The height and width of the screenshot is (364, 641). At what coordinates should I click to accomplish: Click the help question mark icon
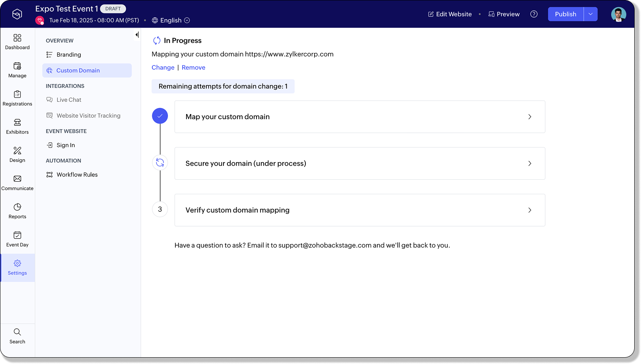click(x=534, y=14)
